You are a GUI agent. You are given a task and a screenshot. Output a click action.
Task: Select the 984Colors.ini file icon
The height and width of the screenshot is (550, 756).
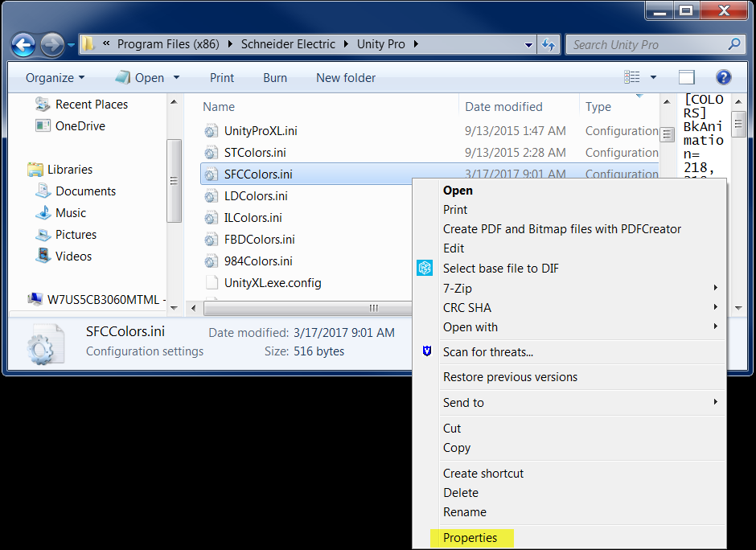point(211,261)
